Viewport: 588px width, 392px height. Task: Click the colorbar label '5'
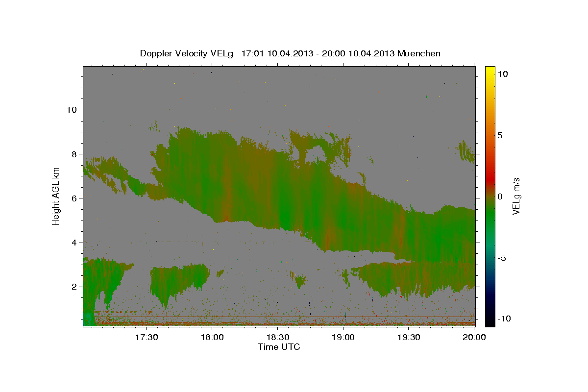click(x=500, y=135)
